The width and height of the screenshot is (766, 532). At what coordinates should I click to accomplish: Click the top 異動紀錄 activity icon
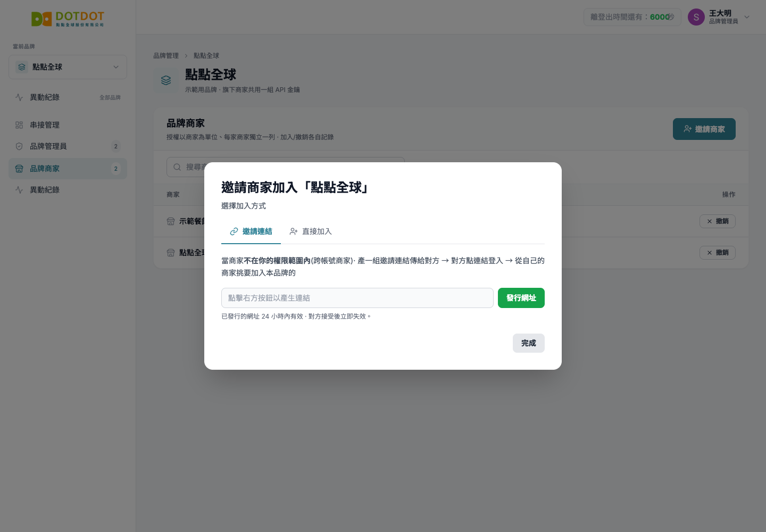19,97
